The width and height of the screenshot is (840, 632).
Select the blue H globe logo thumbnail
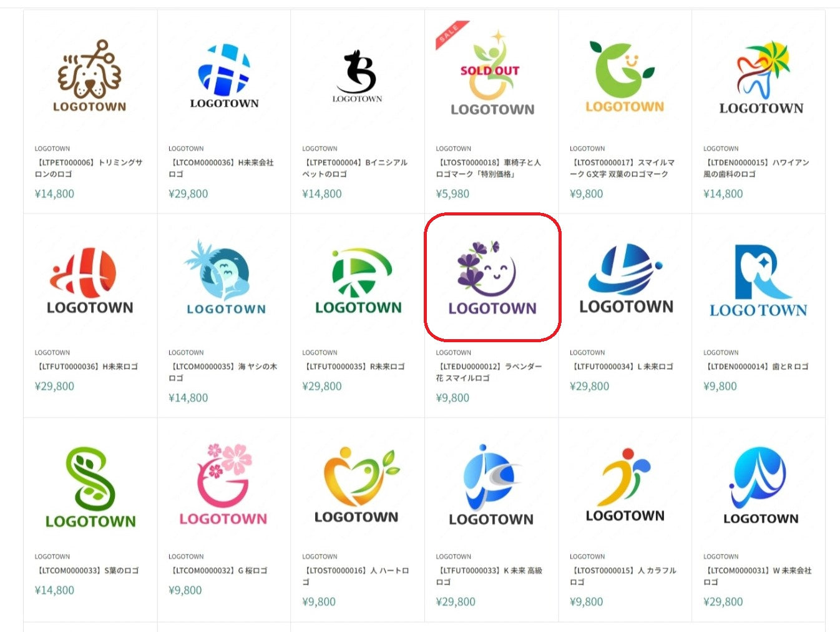224,76
